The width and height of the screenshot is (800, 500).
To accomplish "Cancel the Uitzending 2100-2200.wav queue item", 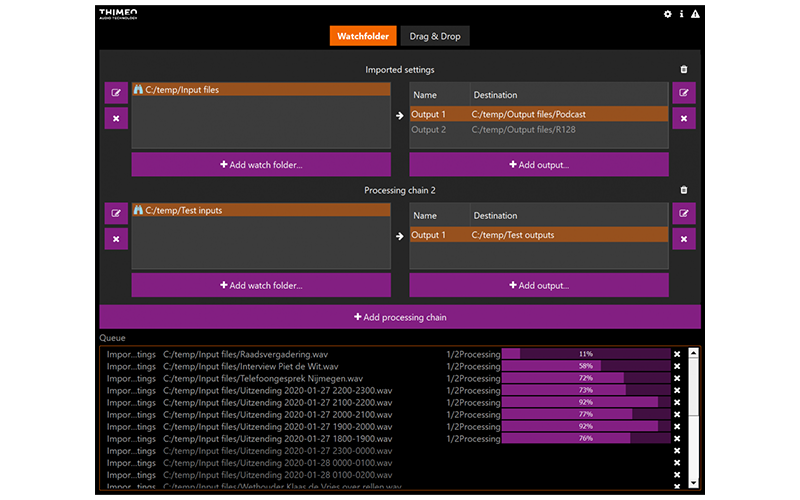I will point(677,403).
